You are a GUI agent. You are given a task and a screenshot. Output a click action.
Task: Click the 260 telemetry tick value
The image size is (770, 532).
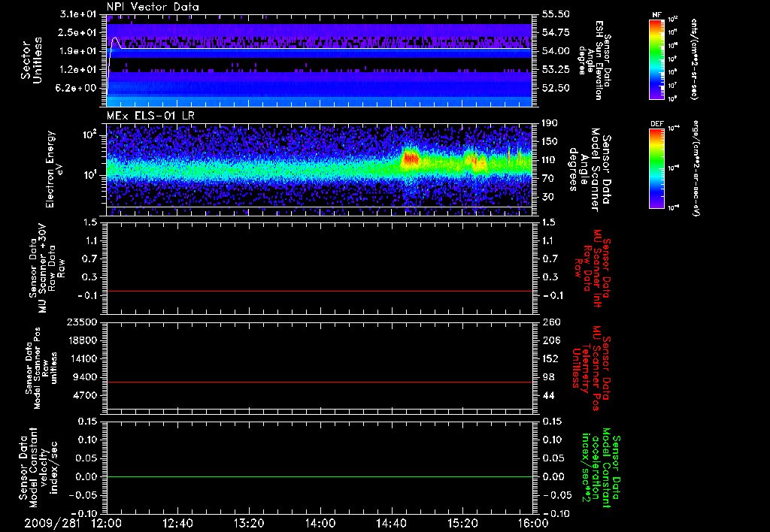550,322
